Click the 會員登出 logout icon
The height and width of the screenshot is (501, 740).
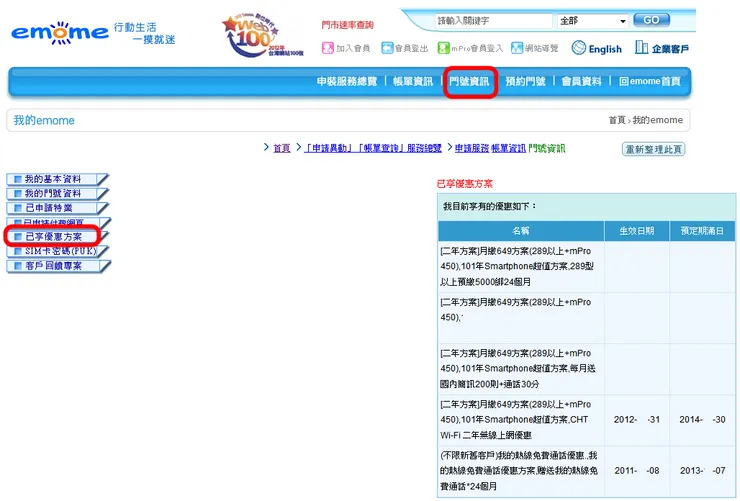(x=387, y=48)
